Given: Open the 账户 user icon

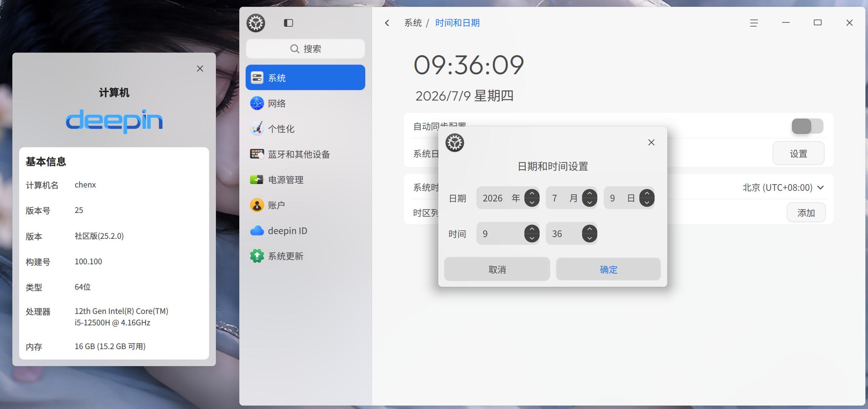Looking at the screenshot, I should [x=257, y=205].
